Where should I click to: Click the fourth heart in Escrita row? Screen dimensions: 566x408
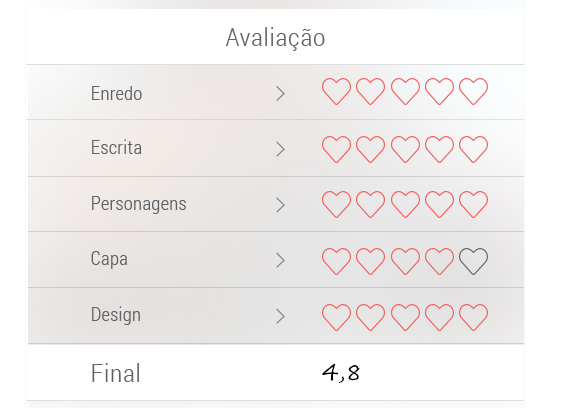click(x=439, y=149)
